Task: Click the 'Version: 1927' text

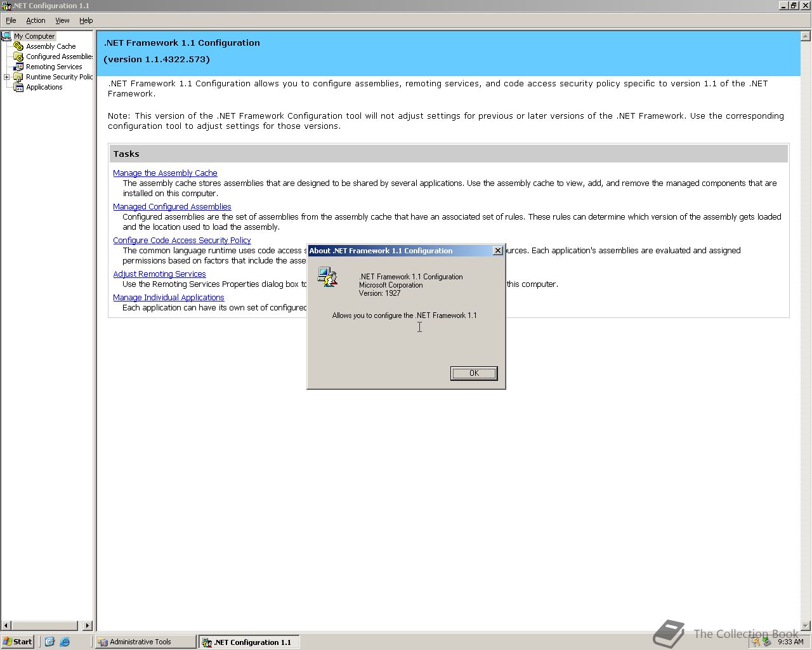Action: pos(379,293)
